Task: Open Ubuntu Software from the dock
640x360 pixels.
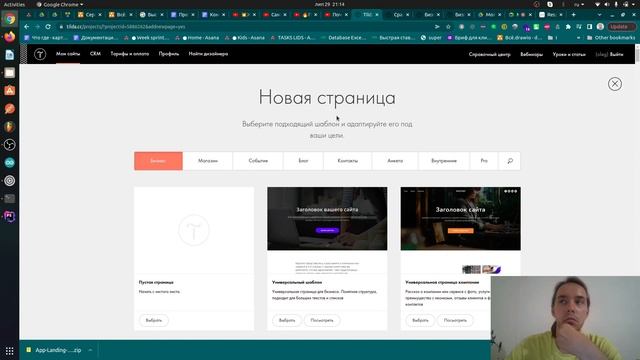Action: 10,91
